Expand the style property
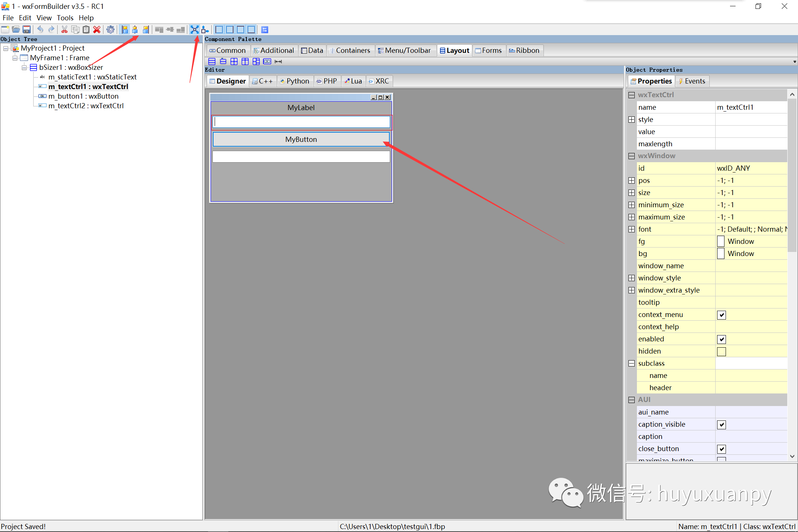Image resolution: width=798 pixels, height=532 pixels. click(x=632, y=120)
